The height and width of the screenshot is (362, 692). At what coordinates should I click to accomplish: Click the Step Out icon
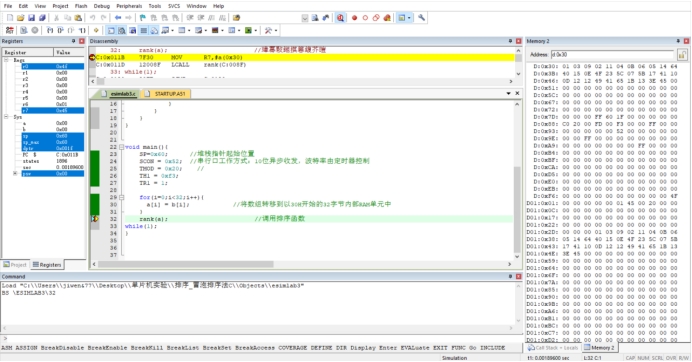tap(71, 30)
